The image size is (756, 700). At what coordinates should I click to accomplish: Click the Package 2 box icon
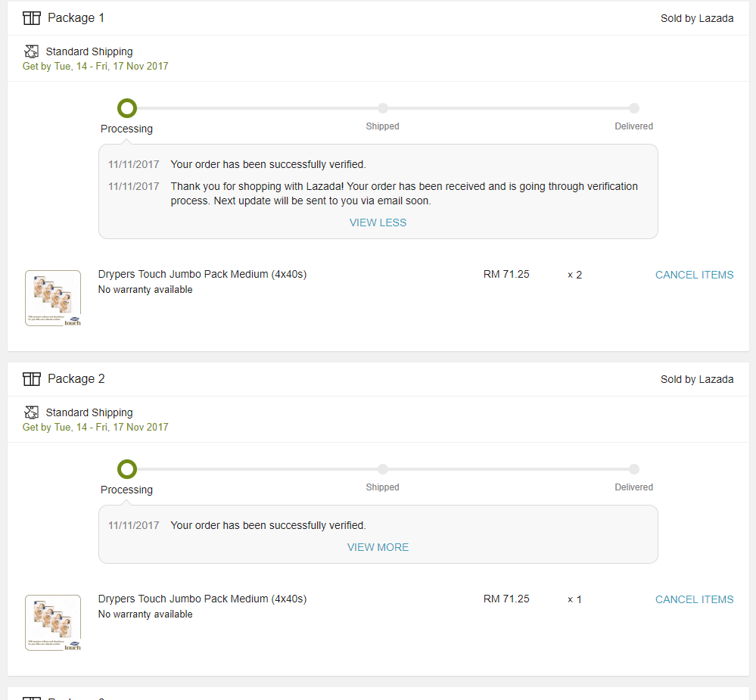[31, 379]
